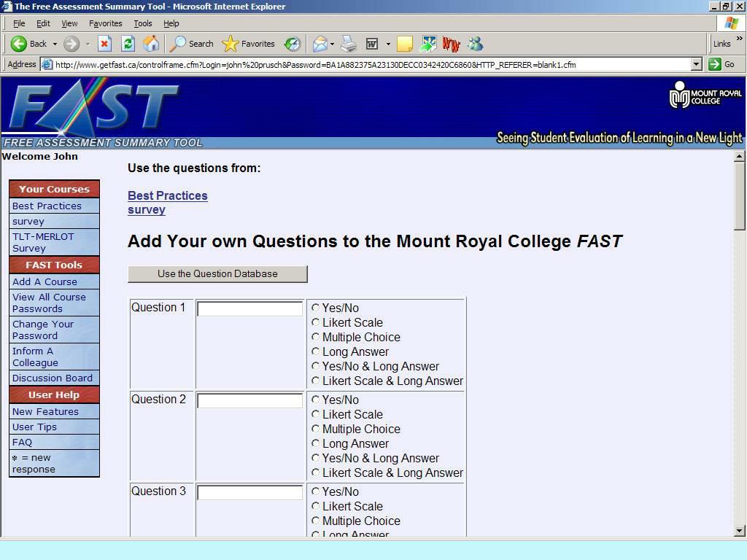Select Likert Scale & Long Answer for Question 2
747x560 pixels.
point(315,472)
